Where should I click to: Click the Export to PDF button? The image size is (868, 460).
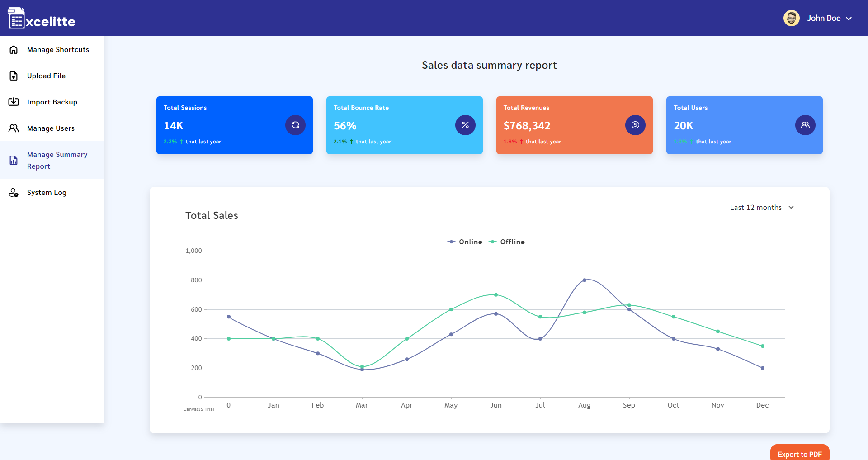pyautogui.click(x=799, y=454)
